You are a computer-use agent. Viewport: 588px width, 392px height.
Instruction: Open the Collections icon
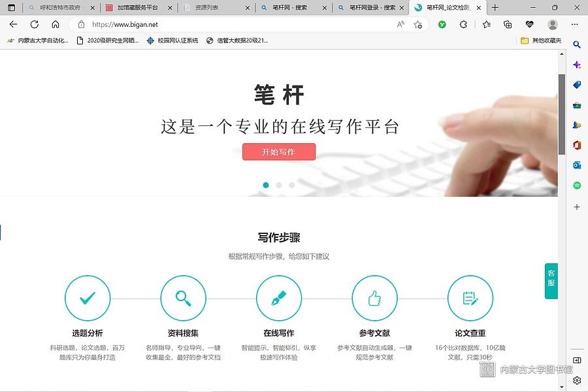(508, 24)
